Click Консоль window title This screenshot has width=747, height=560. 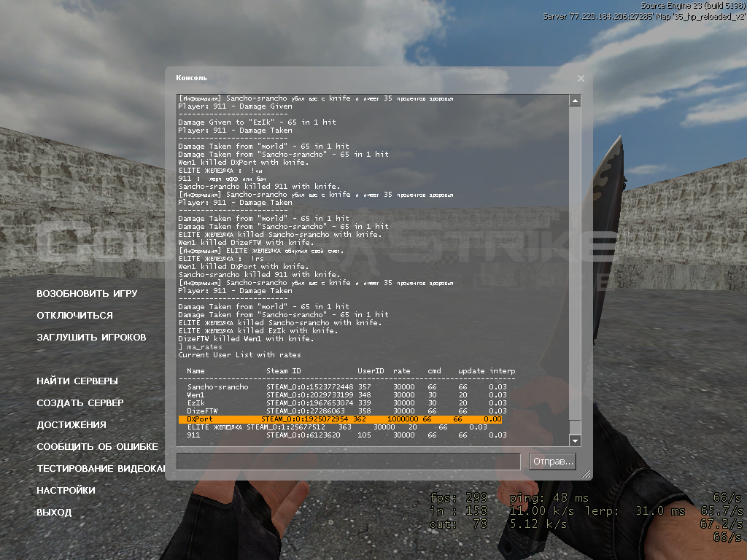click(192, 77)
